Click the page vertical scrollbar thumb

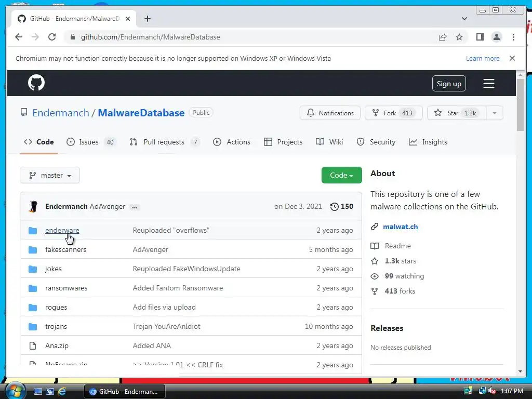tap(521, 104)
